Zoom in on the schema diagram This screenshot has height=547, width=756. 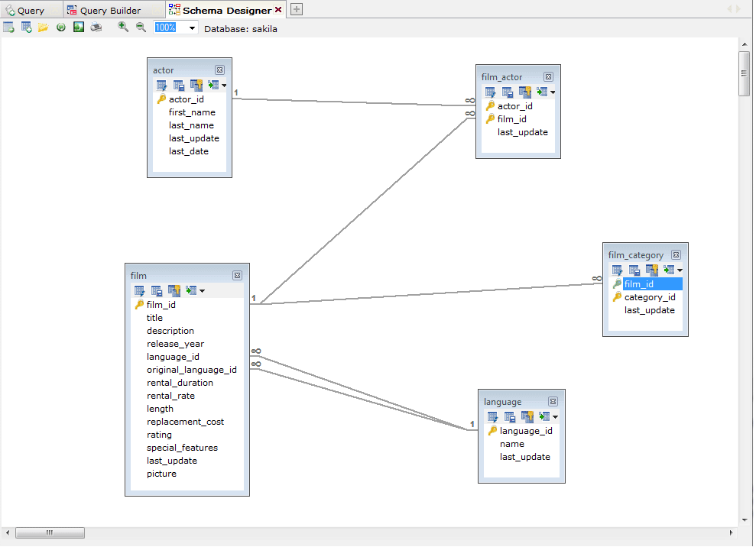pos(123,27)
